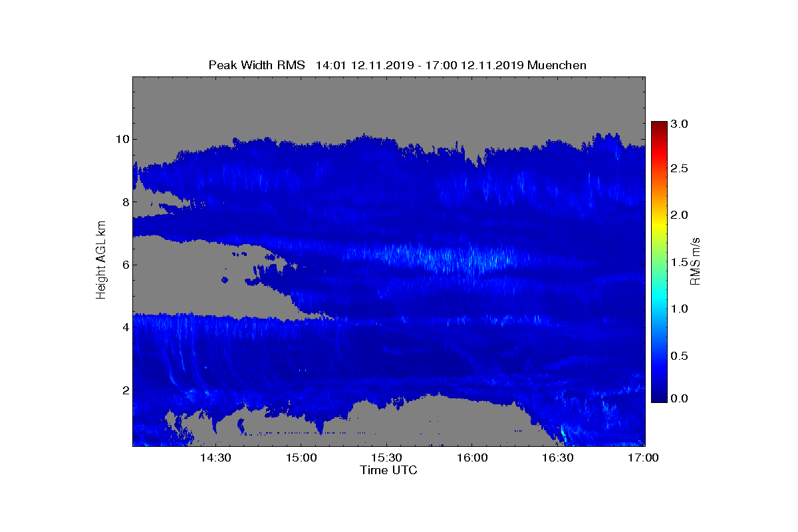Screen dimensions: 798x532
Task: Click the '15:30' time axis label
Action: click(x=387, y=458)
